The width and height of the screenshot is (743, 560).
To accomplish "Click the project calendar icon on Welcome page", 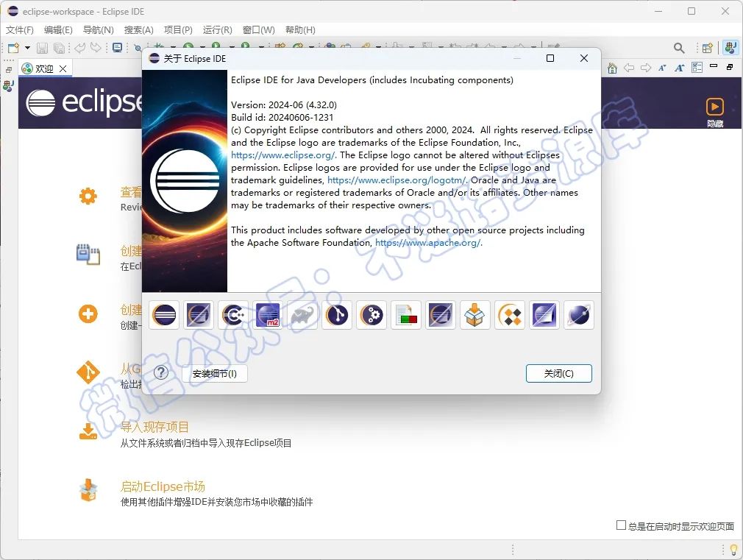I will 88,254.
